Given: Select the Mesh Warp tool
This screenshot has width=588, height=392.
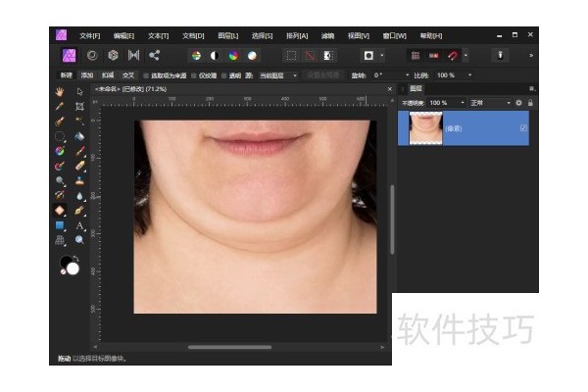Looking at the screenshot, I should click(60, 240).
